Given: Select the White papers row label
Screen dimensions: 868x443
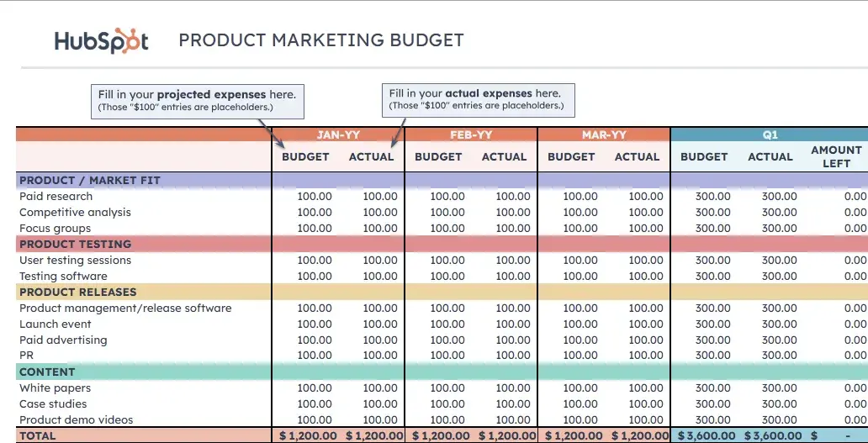Looking at the screenshot, I should (x=55, y=388).
